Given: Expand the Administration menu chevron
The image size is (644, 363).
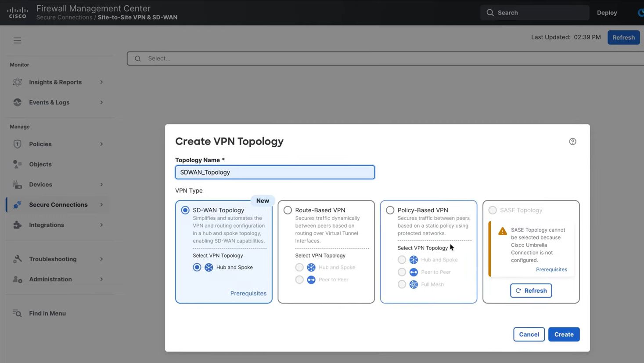Looking at the screenshot, I should point(101,280).
